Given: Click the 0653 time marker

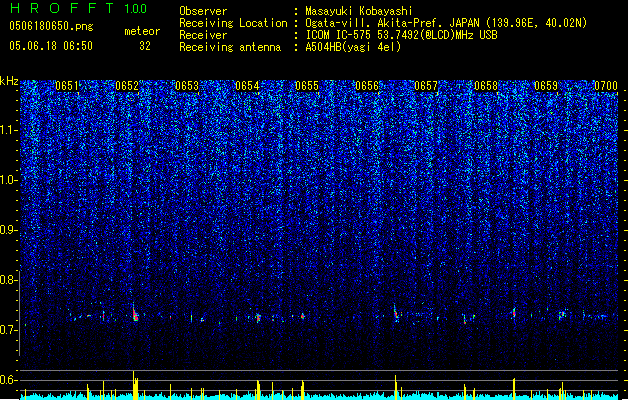Looking at the screenshot, I should pyautogui.click(x=187, y=86).
